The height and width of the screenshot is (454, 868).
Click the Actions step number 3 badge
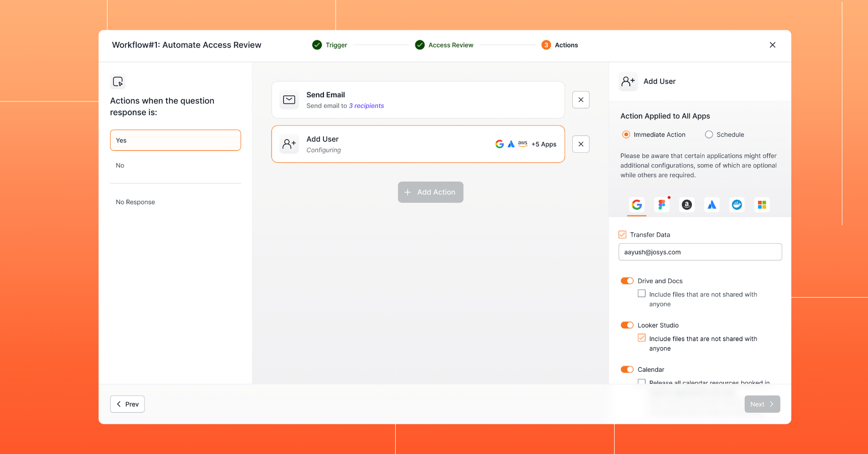tap(546, 45)
